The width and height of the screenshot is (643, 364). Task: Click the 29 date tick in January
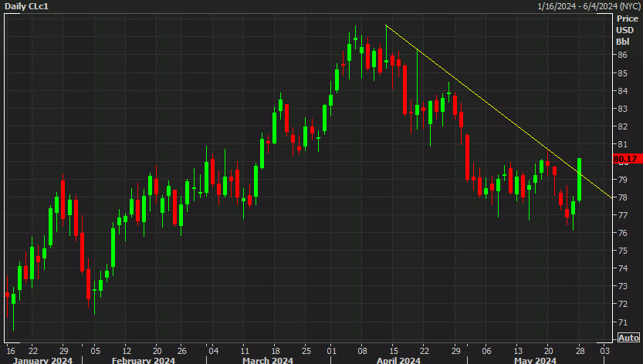63,351
